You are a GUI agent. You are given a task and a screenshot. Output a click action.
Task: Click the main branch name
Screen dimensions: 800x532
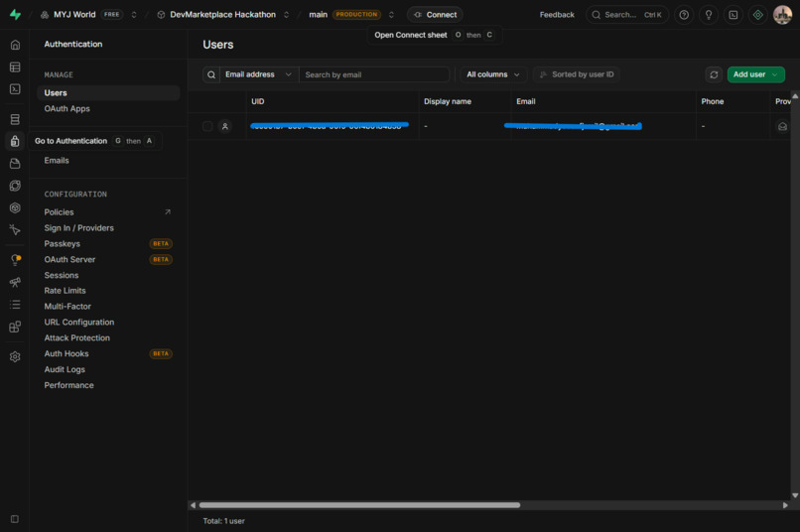pos(318,15)
